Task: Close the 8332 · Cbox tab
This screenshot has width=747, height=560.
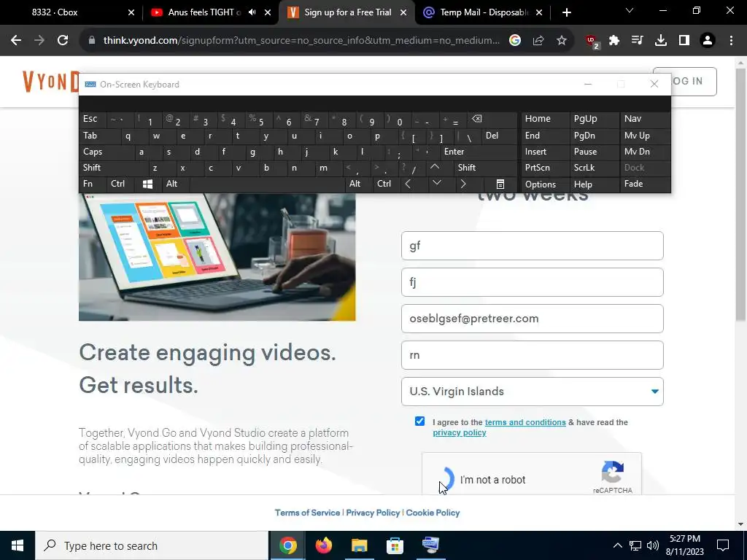Action: (x=131, y=12)
